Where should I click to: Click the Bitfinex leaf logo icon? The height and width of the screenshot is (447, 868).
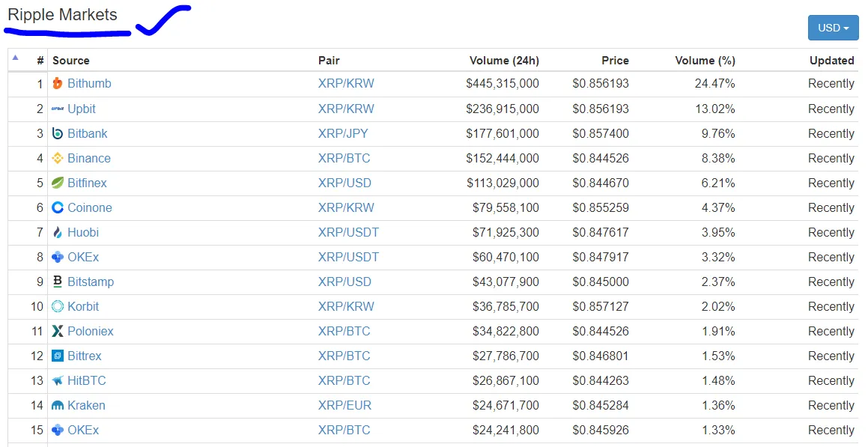click(58, 183)
